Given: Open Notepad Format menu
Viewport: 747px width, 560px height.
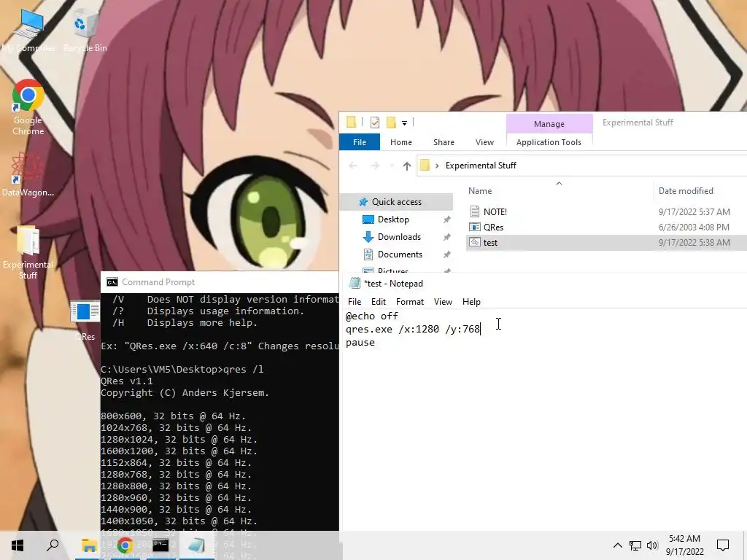Looking at the screenshot, I should point(410,302).
